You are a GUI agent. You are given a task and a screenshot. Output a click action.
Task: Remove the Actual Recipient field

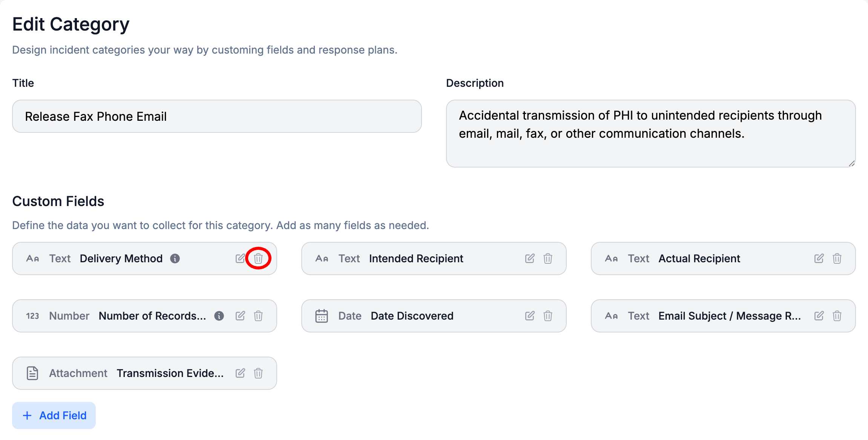coord(837,258)
